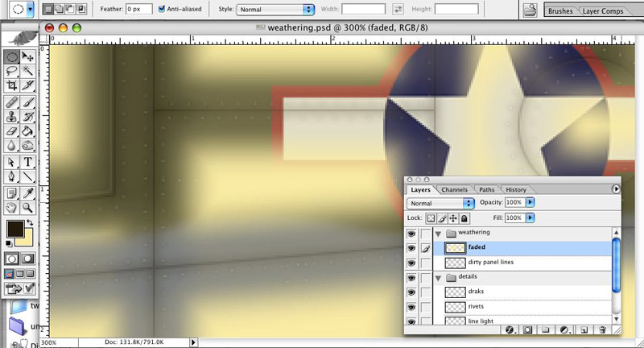
Task: Open the tool preset picker dropdown
Action: (x=30, y=9)
